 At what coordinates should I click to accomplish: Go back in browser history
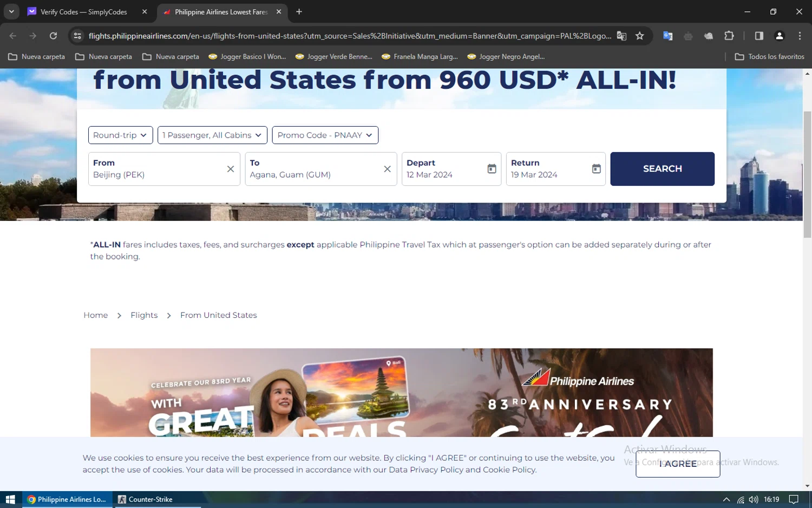[x=13, y=36]
